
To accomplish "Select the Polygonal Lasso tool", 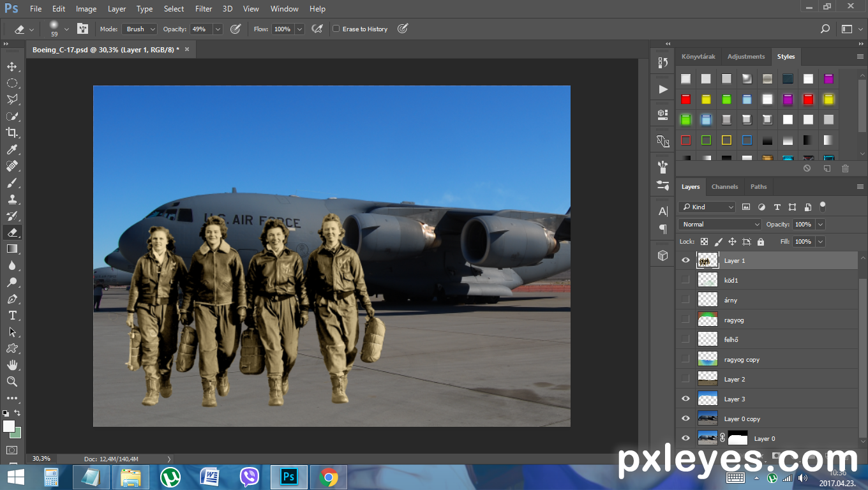I will click(x=11, y=100).
